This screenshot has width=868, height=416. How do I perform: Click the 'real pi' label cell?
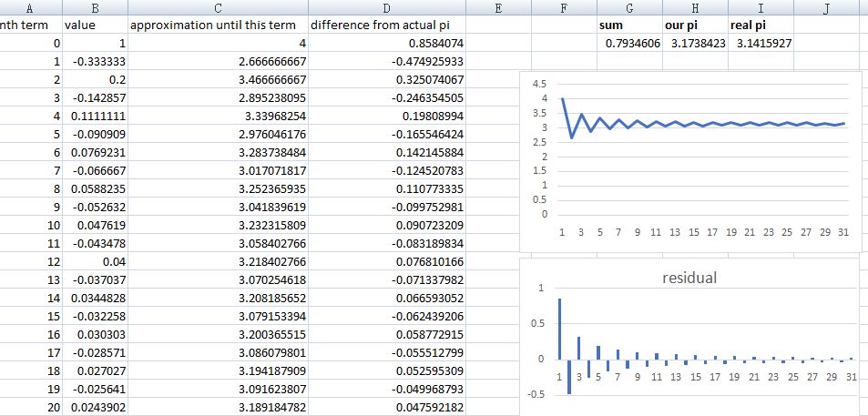[761, 25]
